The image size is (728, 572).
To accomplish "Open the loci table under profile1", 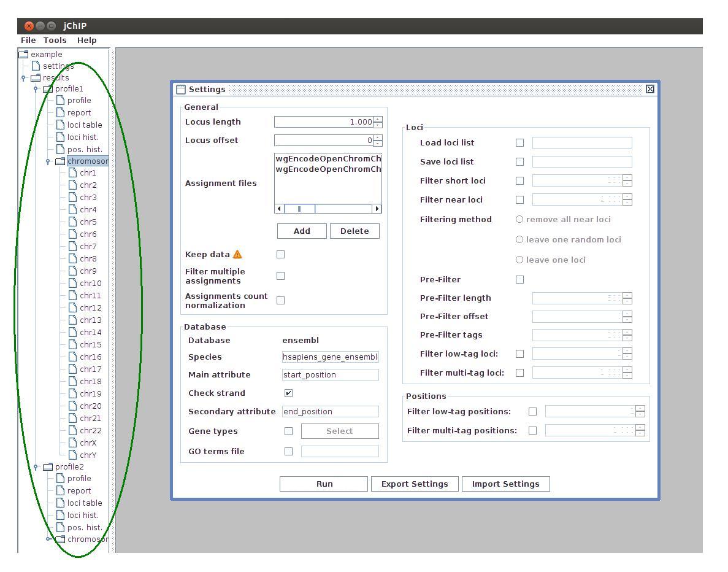I will tap(84, 125).
